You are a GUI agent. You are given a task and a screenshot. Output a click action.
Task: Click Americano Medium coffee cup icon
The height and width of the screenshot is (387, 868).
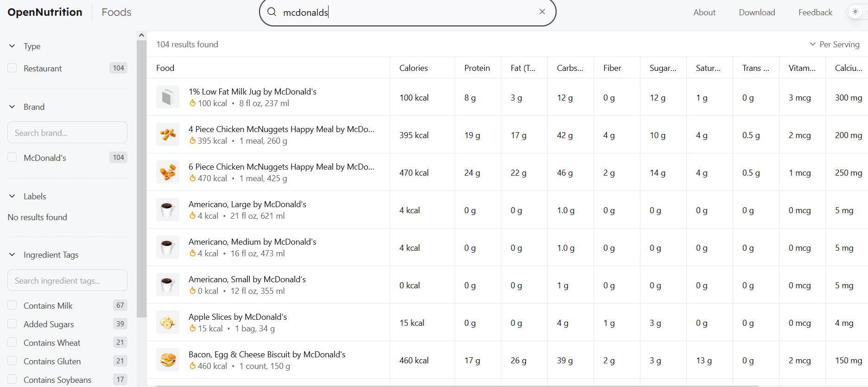pyautogui.click(x=168, y=247)
